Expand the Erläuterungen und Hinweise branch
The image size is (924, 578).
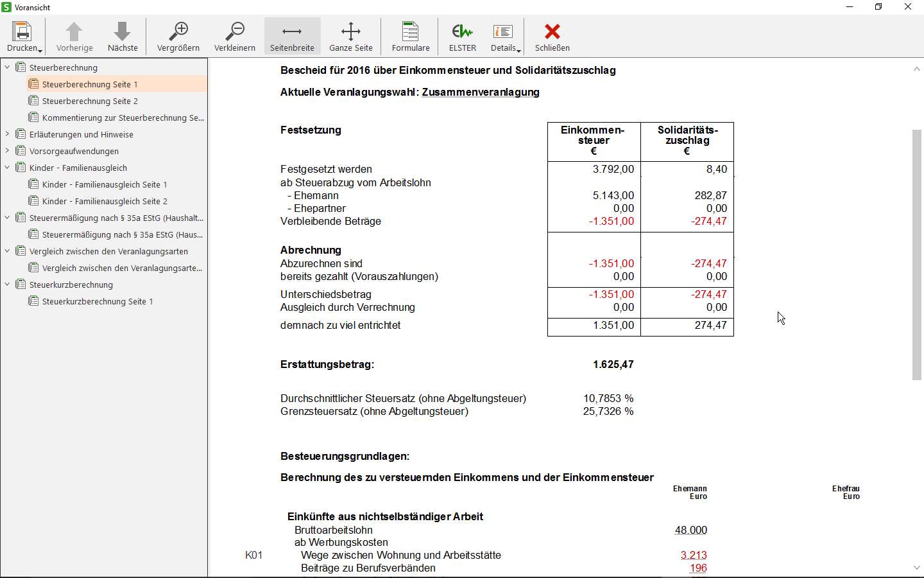pyautogui.click(x=6, y=134)
